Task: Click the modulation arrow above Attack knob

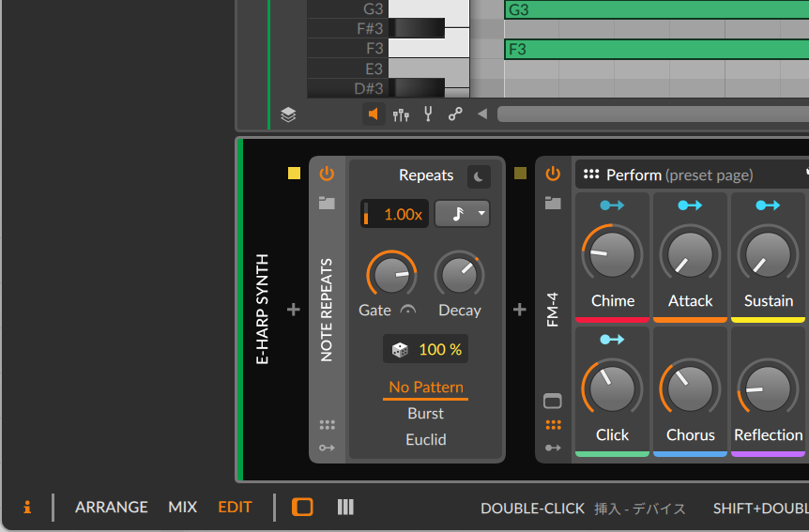Action: (x=691, y=205)
